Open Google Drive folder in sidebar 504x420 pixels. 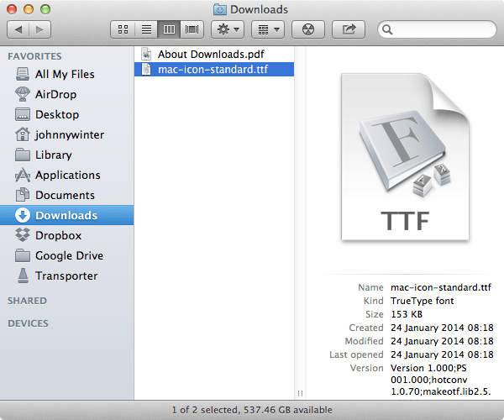[x=66, y=256]
